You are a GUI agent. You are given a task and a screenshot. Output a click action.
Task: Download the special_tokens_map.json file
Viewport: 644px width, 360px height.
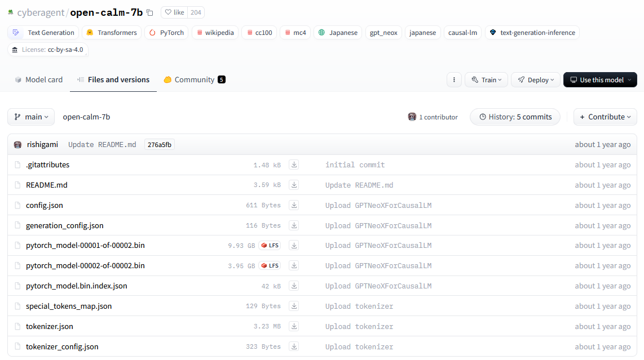tap(294, 306)
